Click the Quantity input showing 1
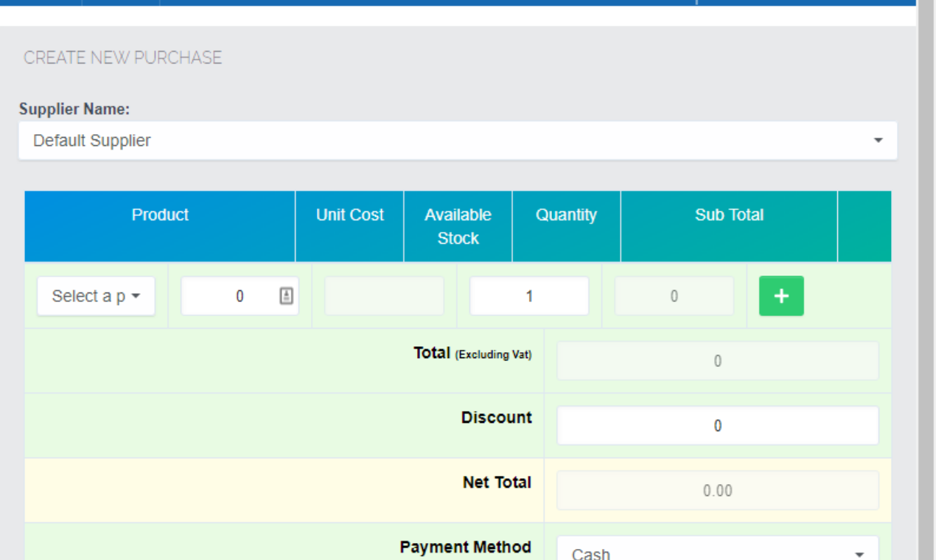Image resolution: width=936 pixels, height=560 pixels. [x=528, y=295]
